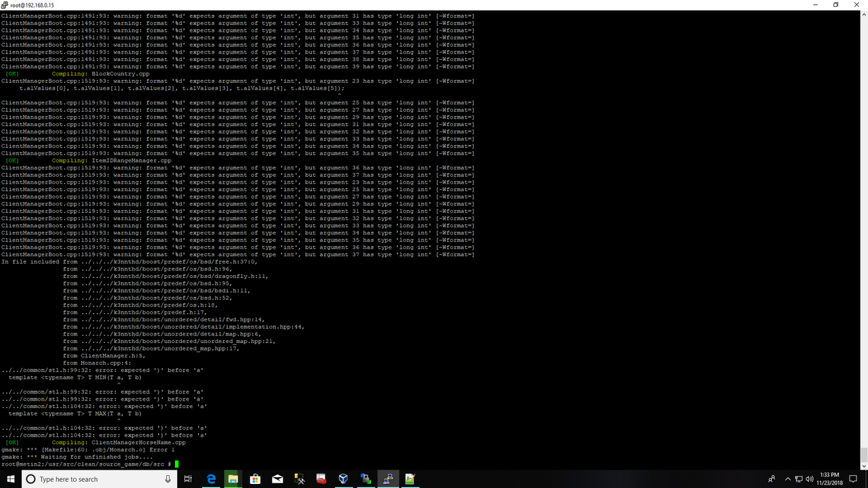Open the Windows Start menu
The width and height of the screenshot is (868, 488).
(x=10, y=479)
